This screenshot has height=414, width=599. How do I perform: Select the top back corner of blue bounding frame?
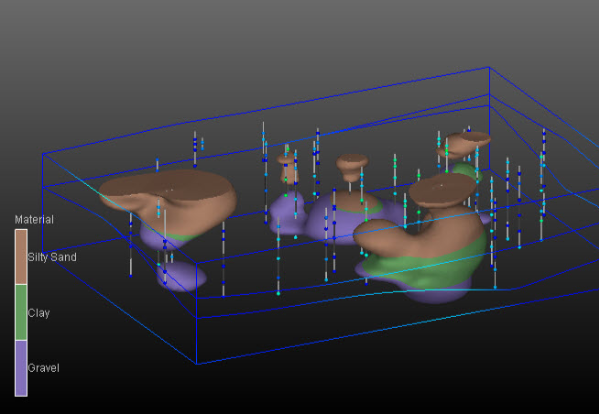pos(489,68)
